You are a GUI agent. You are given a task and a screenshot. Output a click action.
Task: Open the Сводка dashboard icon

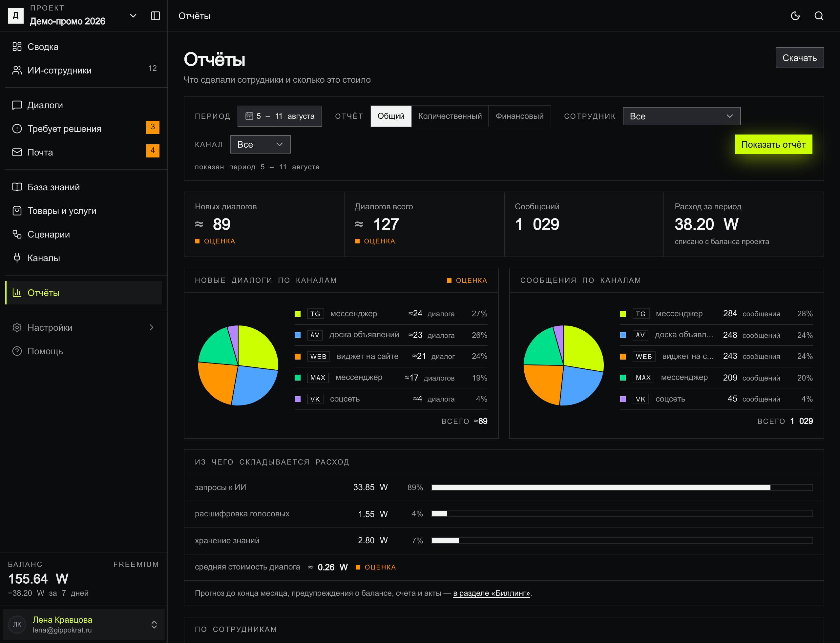click(x=17, y=47)
